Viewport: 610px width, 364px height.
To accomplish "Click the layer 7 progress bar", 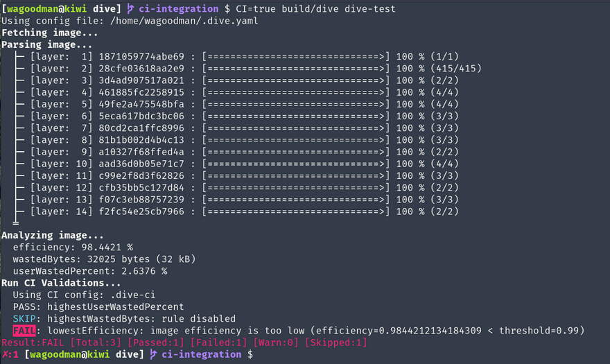I will coord(294,128).
